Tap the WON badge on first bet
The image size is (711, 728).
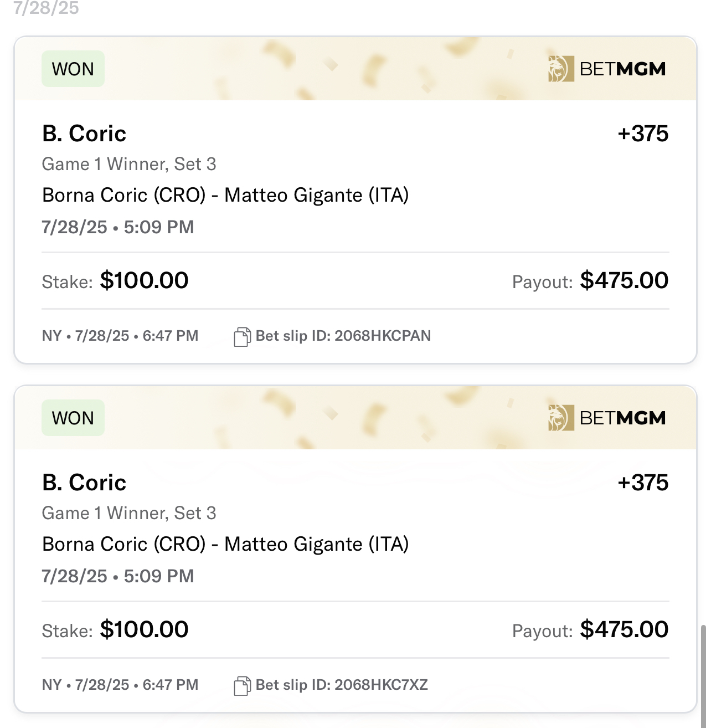pyautogui.click(x=73, y=69)
